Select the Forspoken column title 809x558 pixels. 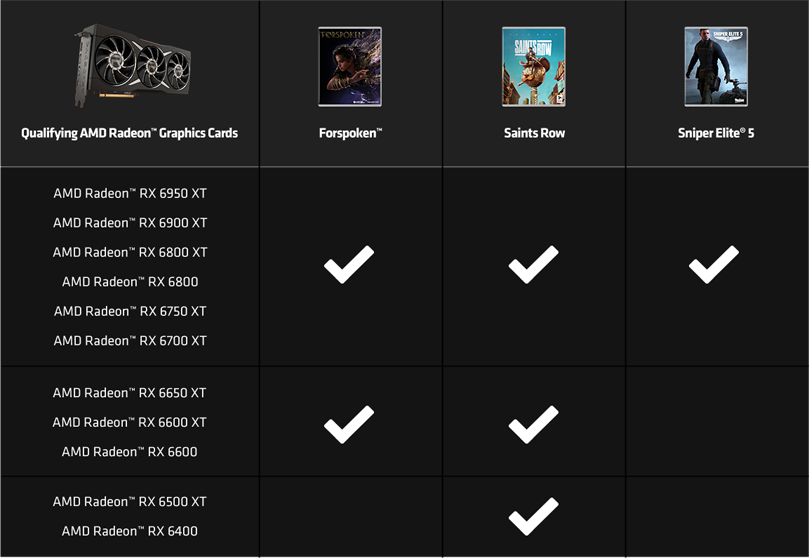point(350,133)
